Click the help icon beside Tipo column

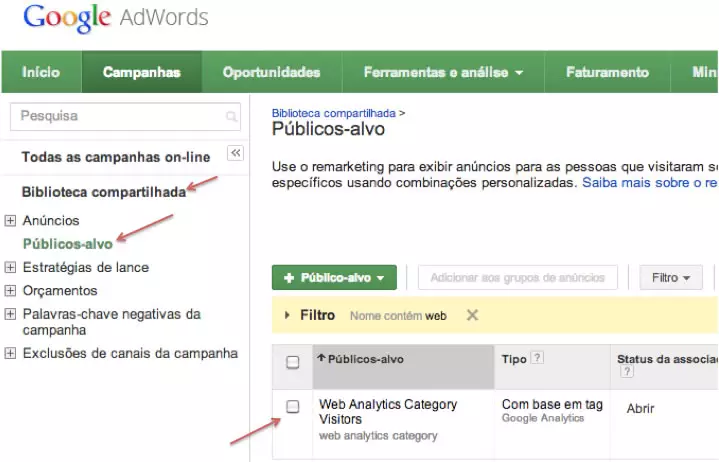click(537, 358)
